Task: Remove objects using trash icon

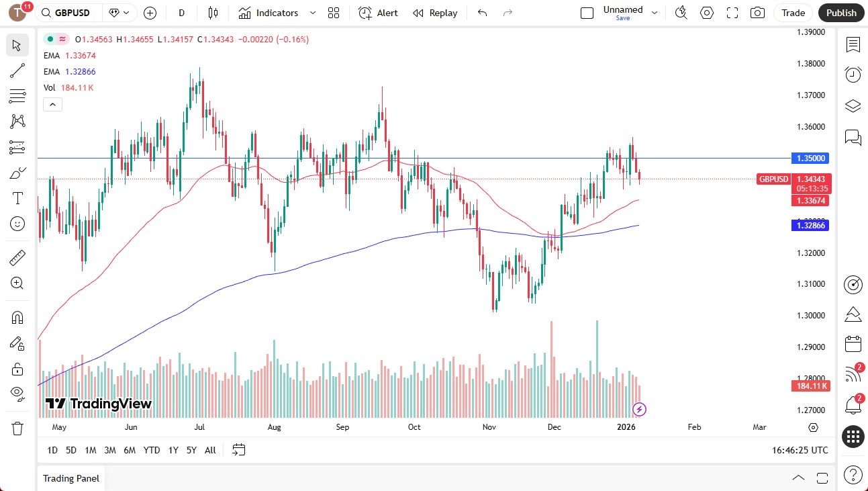Action: [x=17, y=428]
